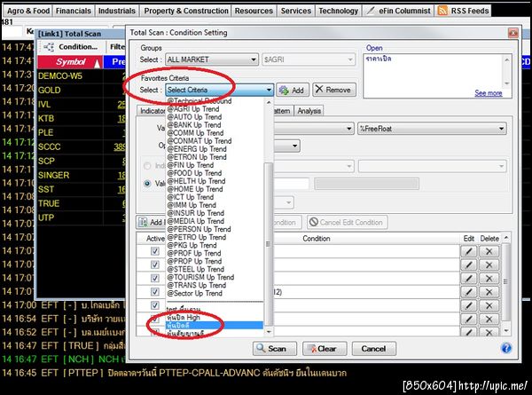Screen dimensions: 532x395
Task: Click the PTTEP news headline
Action: [x=227, y=373]
